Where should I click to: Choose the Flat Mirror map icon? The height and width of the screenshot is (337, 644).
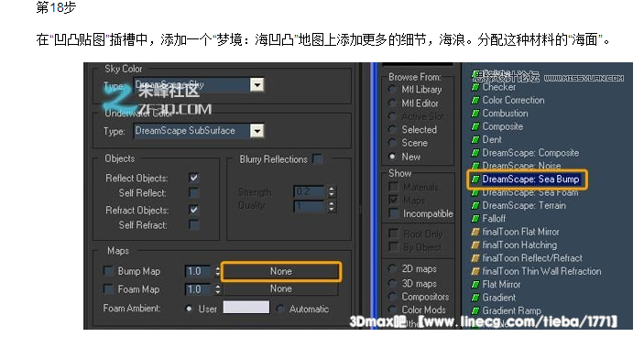(x=475, y=285)
